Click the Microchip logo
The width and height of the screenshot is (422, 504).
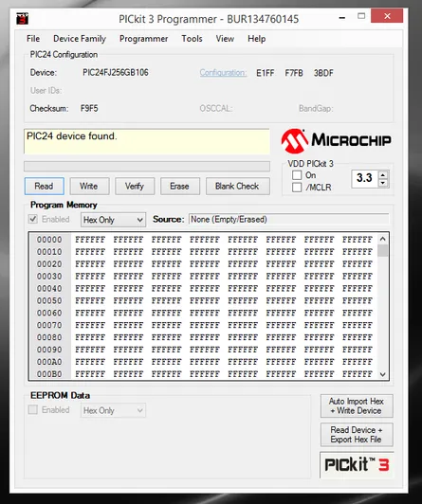[336, 140]
